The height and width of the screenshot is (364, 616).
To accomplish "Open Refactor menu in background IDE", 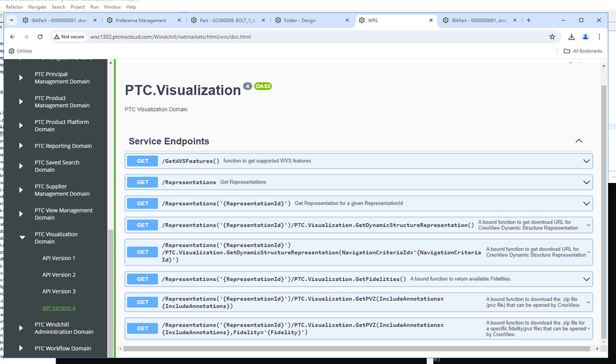I will click(x=14, y=7).
